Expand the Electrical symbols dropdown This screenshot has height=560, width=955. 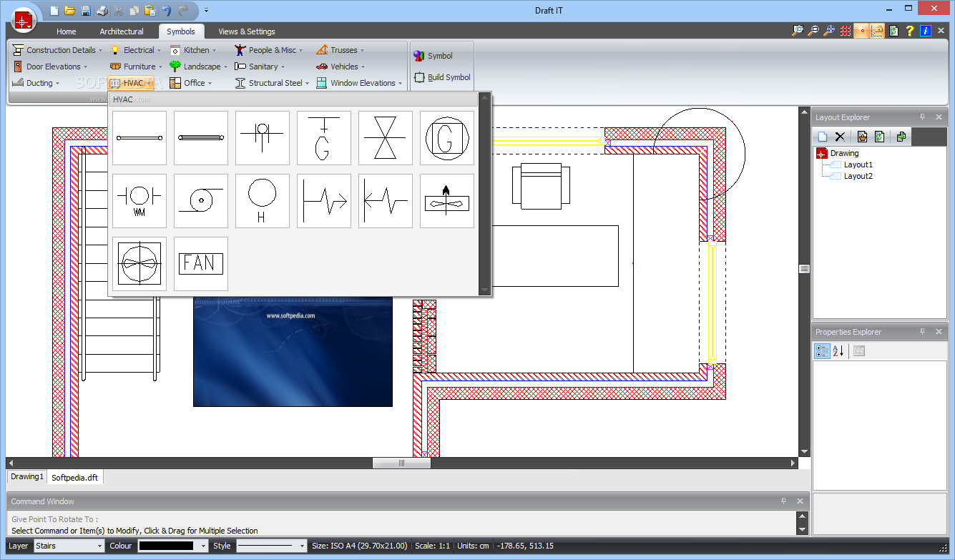tap(134, 50)
